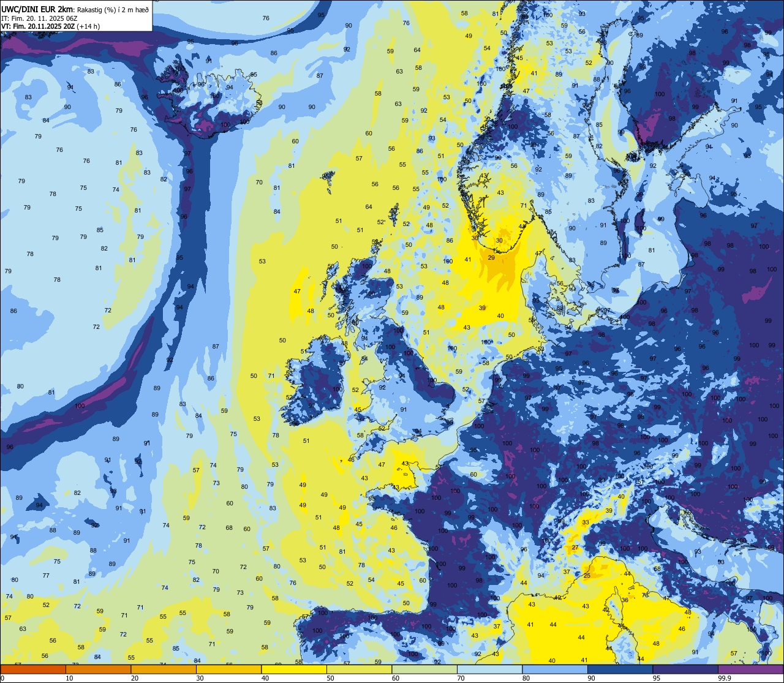
Task: Click the 40–50 bright yellow legend swatch
Action: pyautogui.click(x=294, y=669)
